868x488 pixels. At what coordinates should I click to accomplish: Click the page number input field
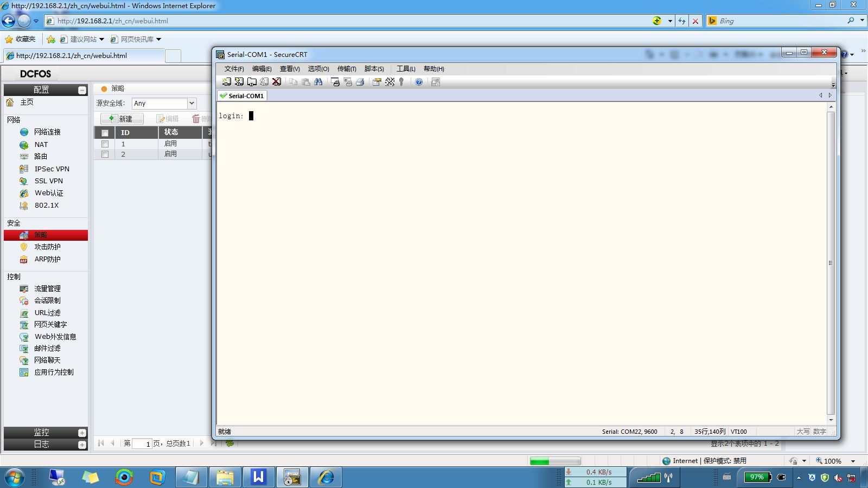click(142, 444)
